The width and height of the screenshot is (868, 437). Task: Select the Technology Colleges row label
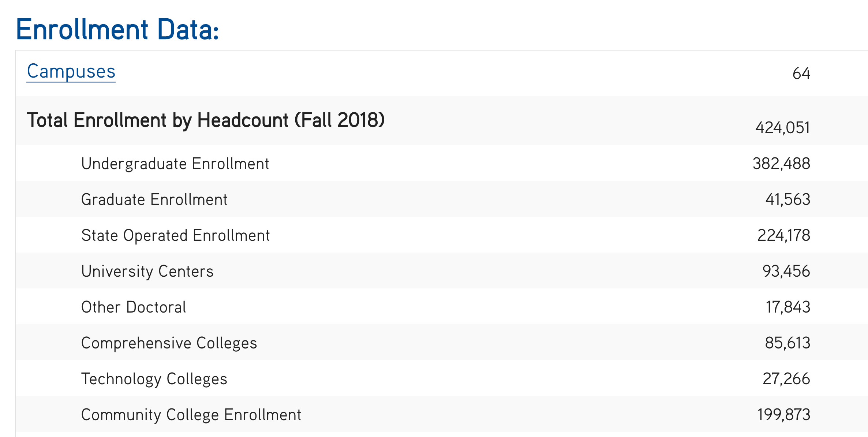point(154,379)
